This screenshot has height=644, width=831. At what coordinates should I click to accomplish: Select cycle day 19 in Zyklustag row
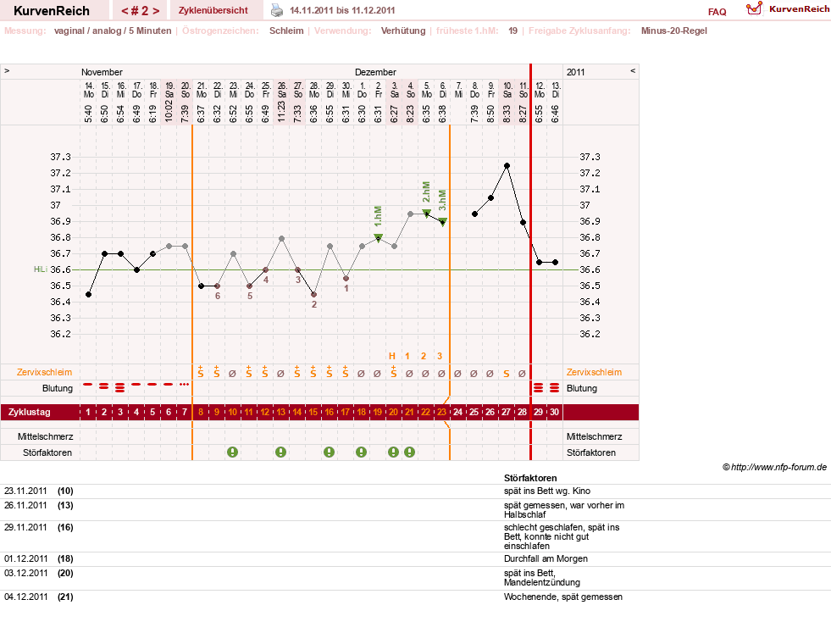point(377,412)
